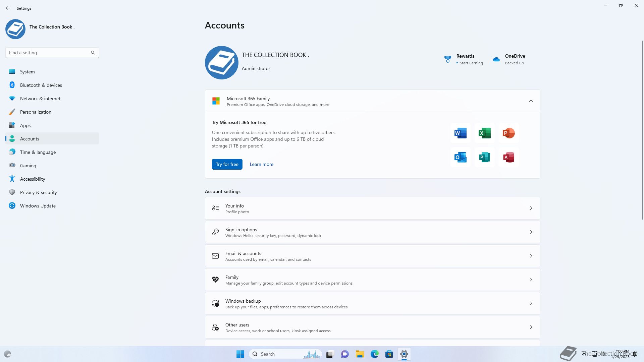This screenshot has height=362, width=644.
Task: Click the sidebar profile picture
Action: pyautogui.click(x=15, y=29)
